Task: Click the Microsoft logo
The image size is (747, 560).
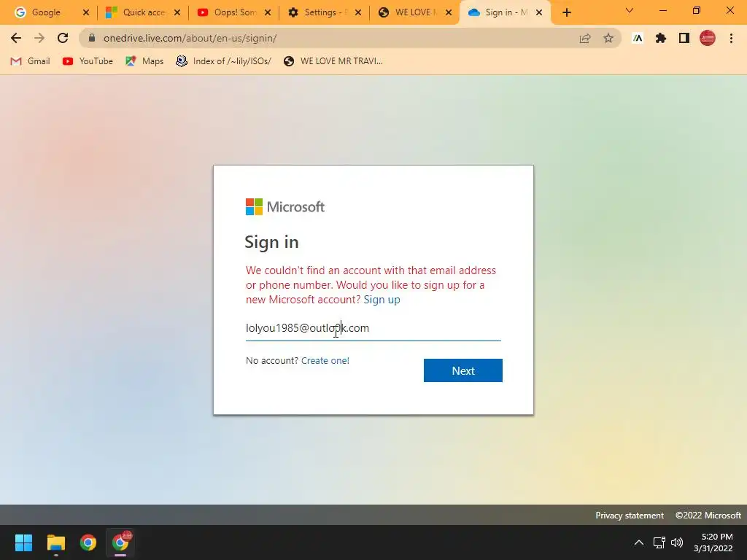Action: (285, 206)
